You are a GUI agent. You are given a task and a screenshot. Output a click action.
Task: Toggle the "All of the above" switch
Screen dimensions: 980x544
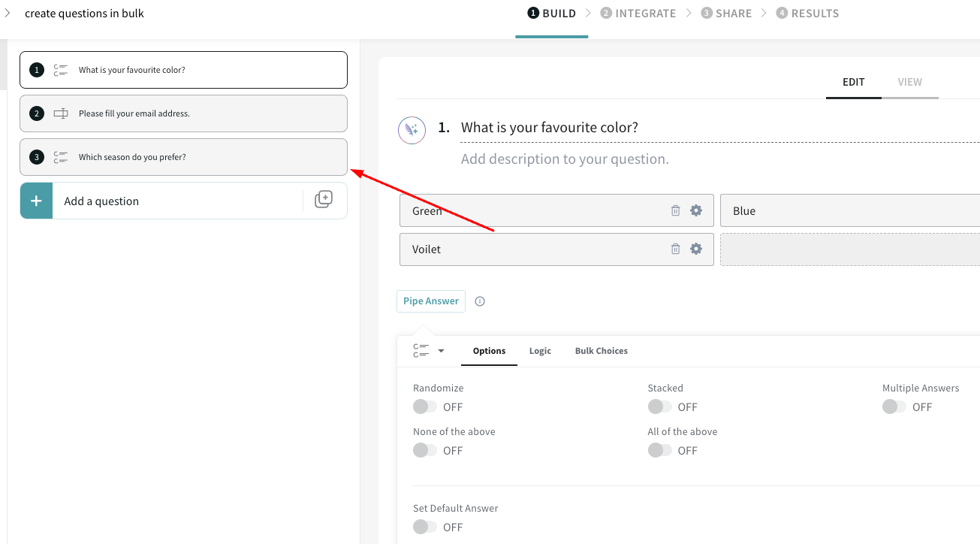click(x=658, y=450)
